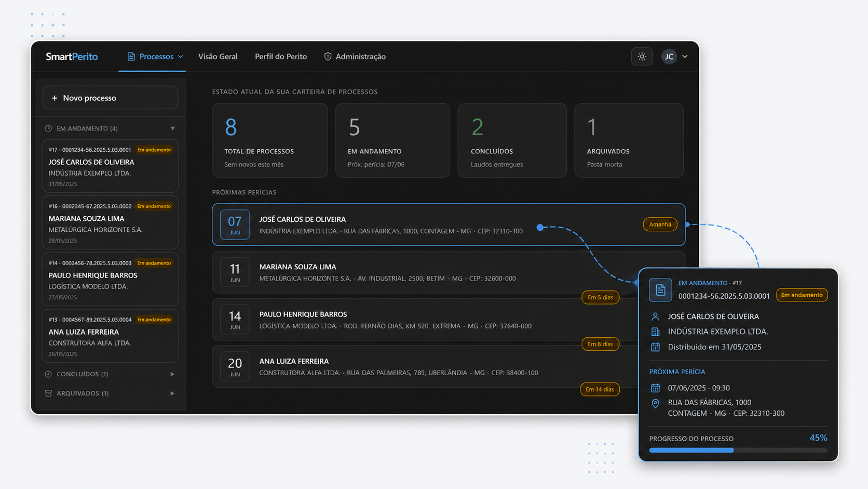
Task: Click Em andamento status badge in detail popup
Action: [x=802, y=295]
